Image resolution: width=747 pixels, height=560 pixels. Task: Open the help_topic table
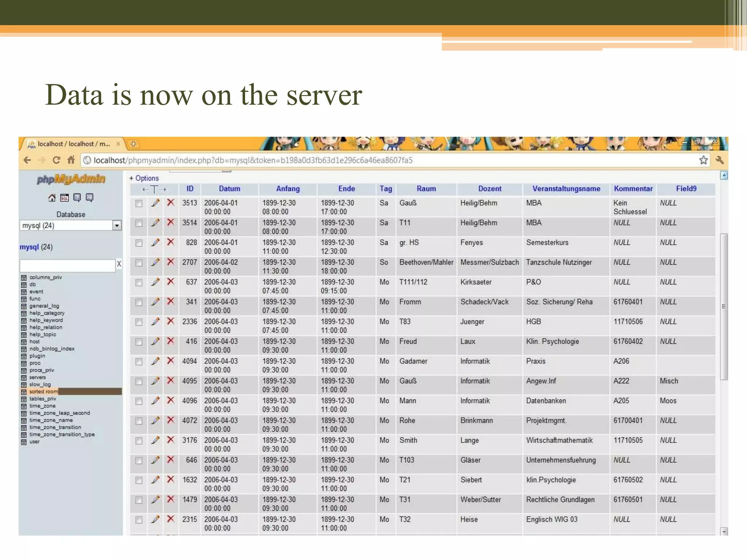click(43, 335)
